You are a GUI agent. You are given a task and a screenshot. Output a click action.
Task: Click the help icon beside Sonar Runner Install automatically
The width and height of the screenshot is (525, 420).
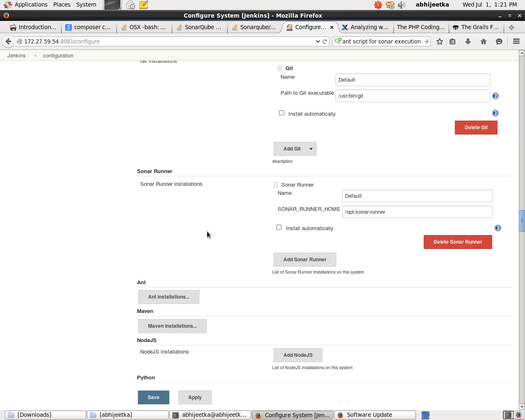tap(498, 228)
